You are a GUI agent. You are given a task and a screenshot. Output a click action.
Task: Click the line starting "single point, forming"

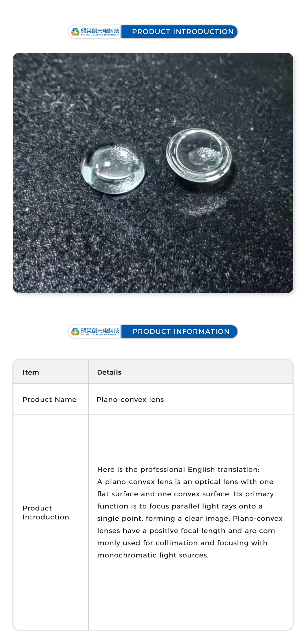pyautogui.click(x=190, y=519)
